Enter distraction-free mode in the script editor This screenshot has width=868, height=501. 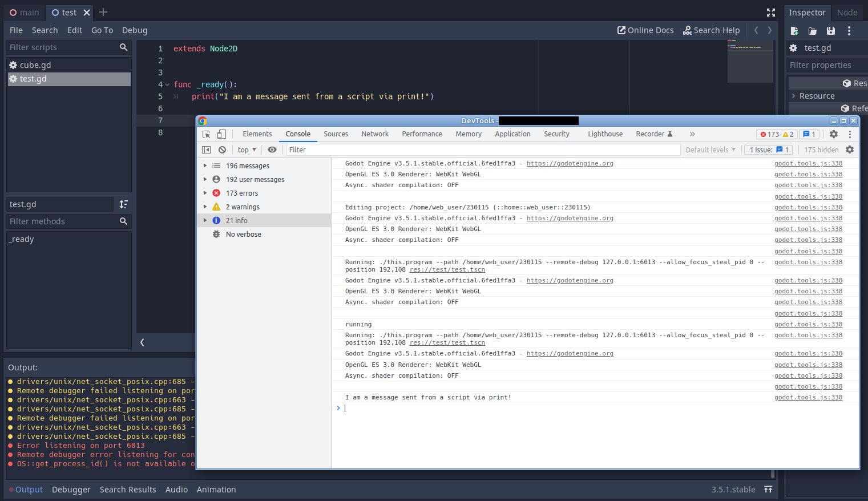(x=770, y=12)
